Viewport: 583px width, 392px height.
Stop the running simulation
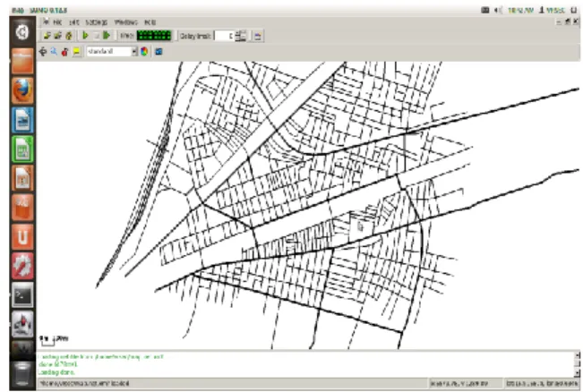pos(96,36)
